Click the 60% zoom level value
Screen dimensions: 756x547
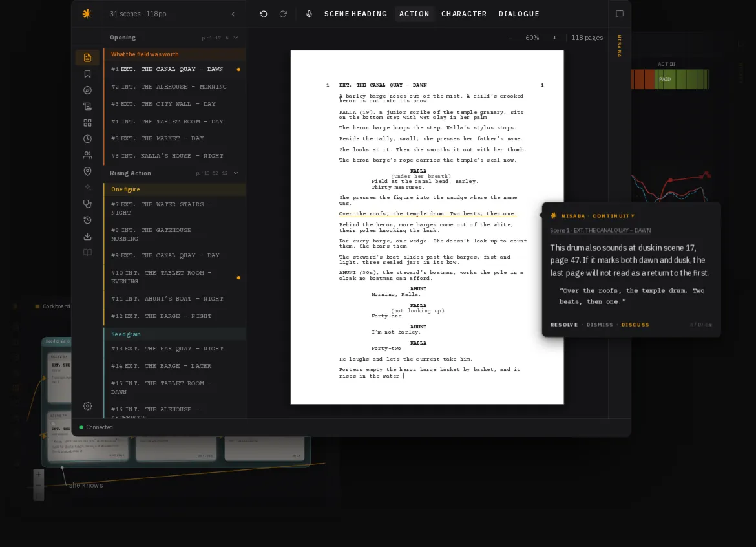click(532, 38)
